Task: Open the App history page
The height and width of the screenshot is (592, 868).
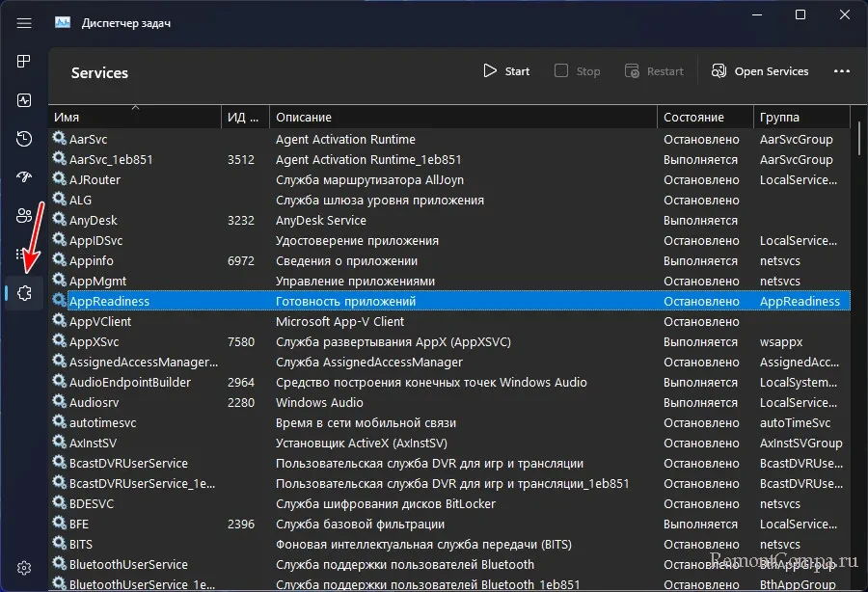Action: pyautogui.click(x=24, y=139)
